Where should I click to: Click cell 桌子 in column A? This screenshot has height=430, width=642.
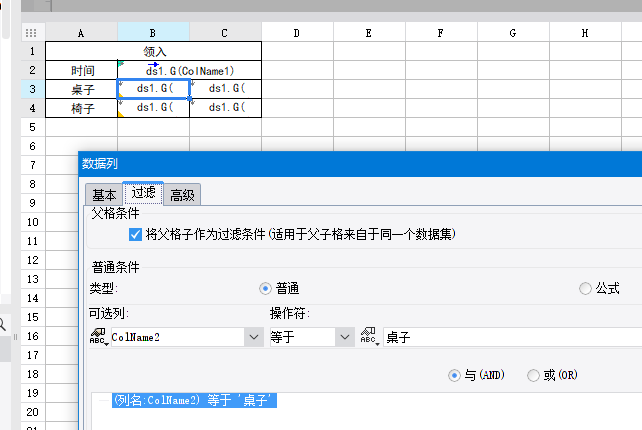(x=81, y=89)
